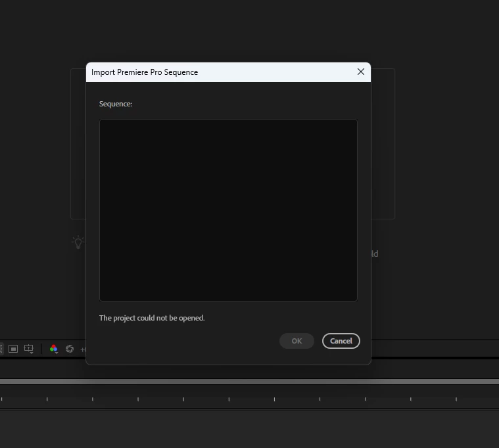Click the lightbulb tip icon behind the dialog
Screen dimensions: 499x448
pyautogui.click(x=78, y=242)
